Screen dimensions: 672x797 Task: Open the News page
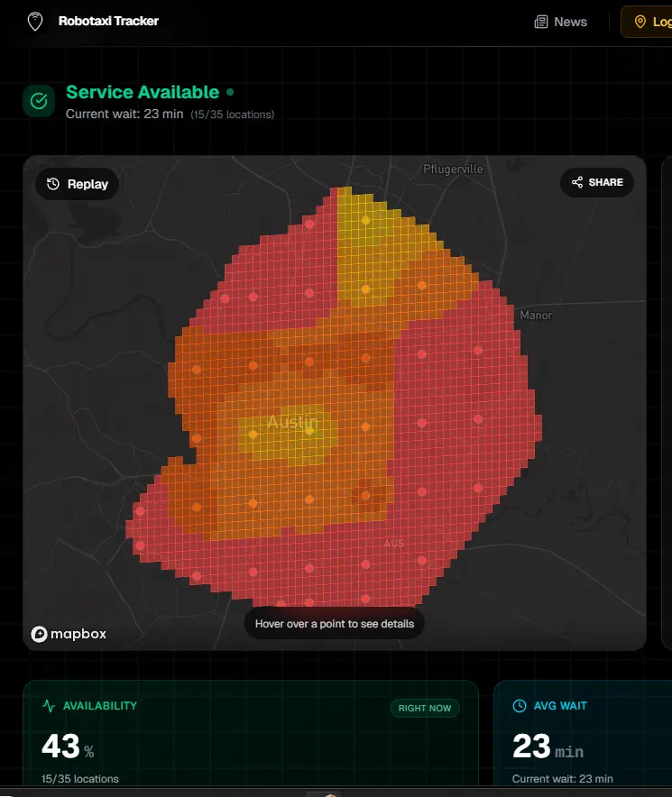coord(560,22)
